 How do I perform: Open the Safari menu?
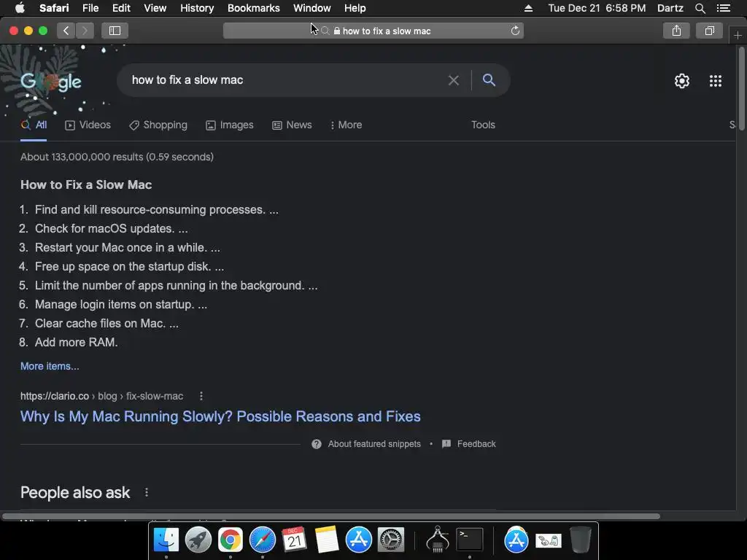54,8
